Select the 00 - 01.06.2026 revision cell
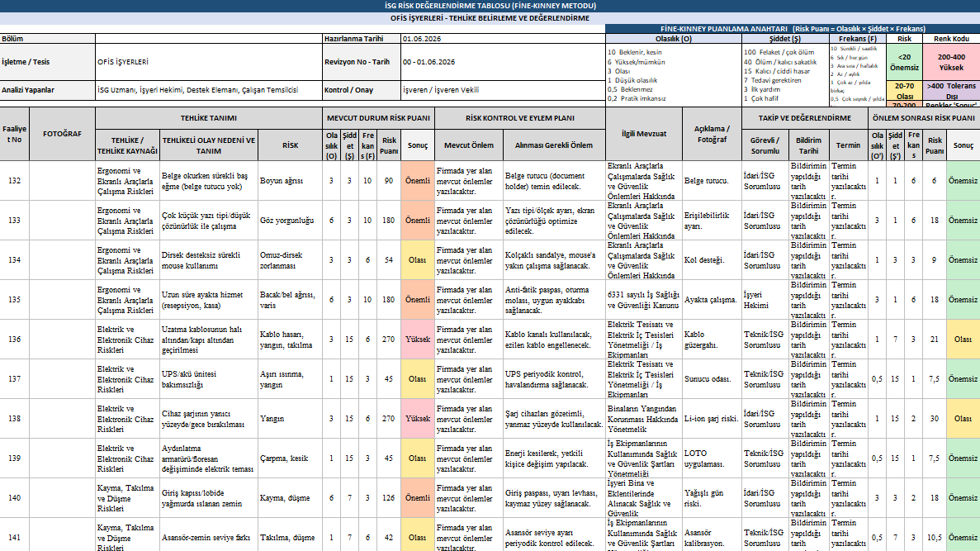 [x=503, y=62]
